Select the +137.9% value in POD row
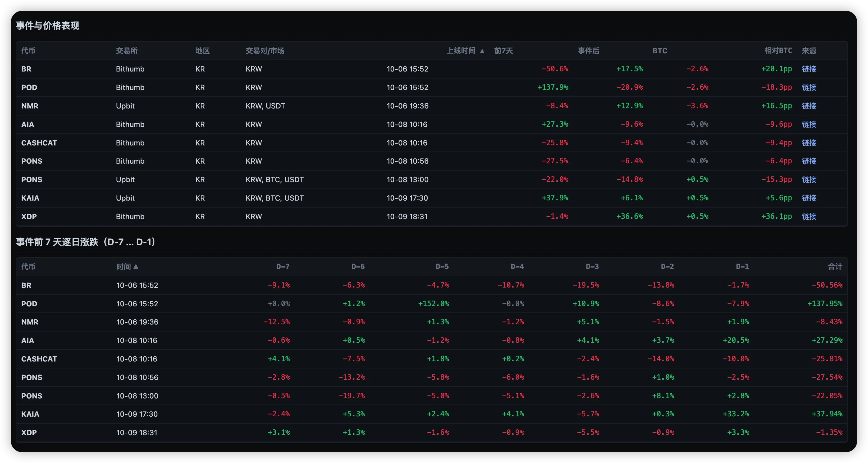 (x=553, y=88)
